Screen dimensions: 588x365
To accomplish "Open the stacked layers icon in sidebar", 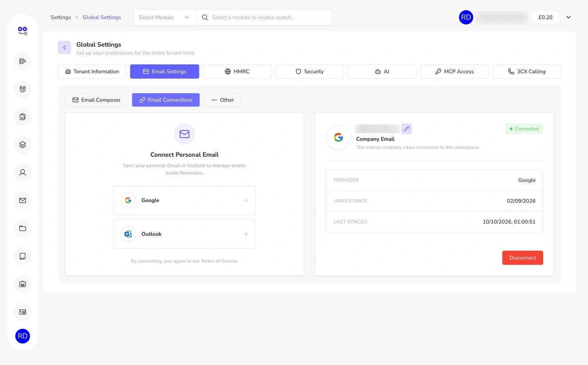I will point(23,145).
